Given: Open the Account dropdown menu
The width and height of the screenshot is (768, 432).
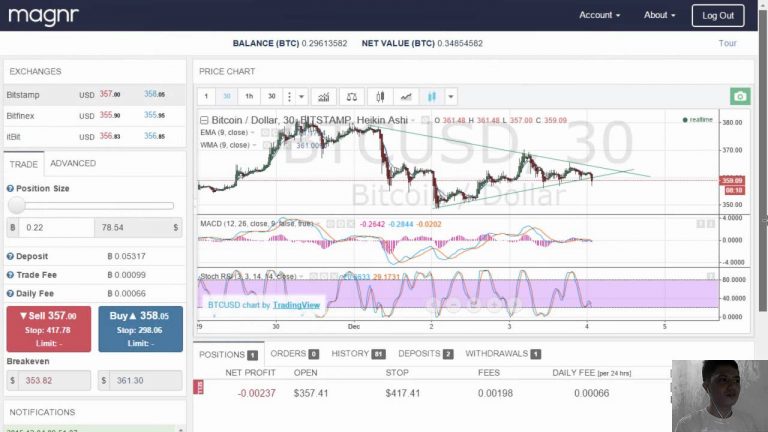Looking at the screenshot, I should coord(600,15).
